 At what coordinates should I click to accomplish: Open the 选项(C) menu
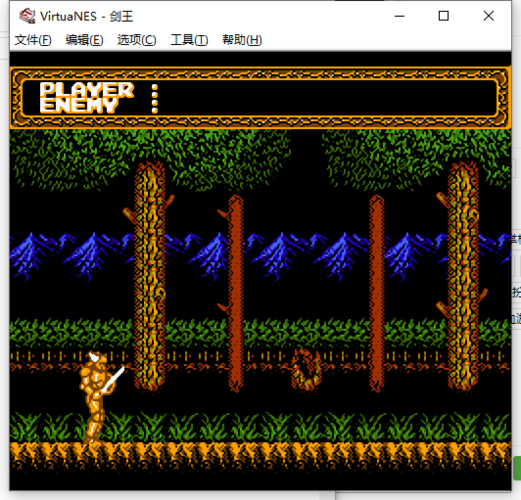tap(137, 40)
